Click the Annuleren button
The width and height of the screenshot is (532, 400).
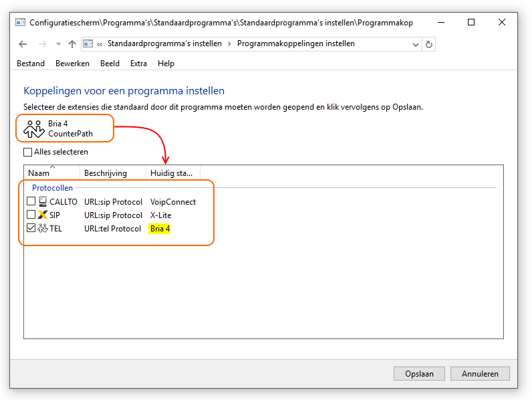(480, 373)
